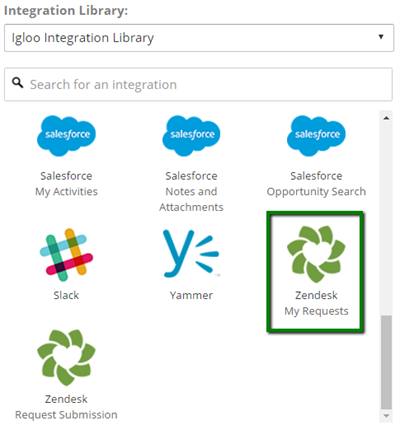The width and height of the screenshot is (400, 430).
Task: Choose the Salesforce Notes and Attachments icon
Action: (191, 136)
